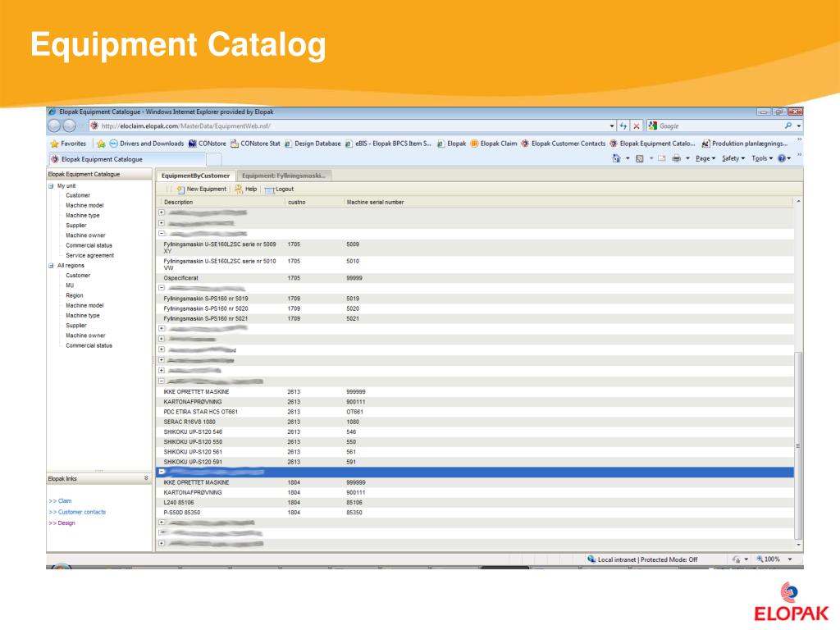Image resolution: width=840 pixels, height=630 pixels.
Task: Open eBIS - Elopak BPCS Item bookmark
Action: click(388, 144)
